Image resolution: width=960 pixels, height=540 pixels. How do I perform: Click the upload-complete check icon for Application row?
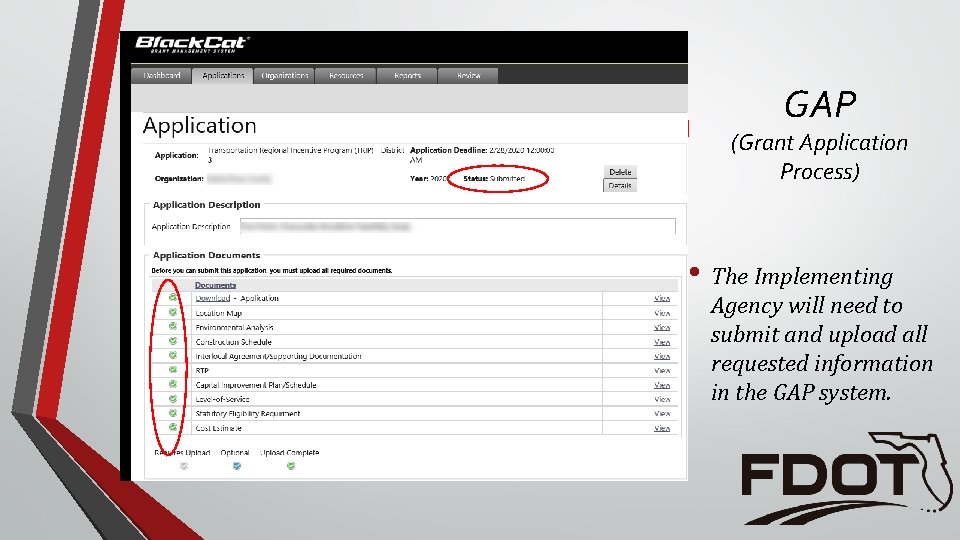[173, 297]
